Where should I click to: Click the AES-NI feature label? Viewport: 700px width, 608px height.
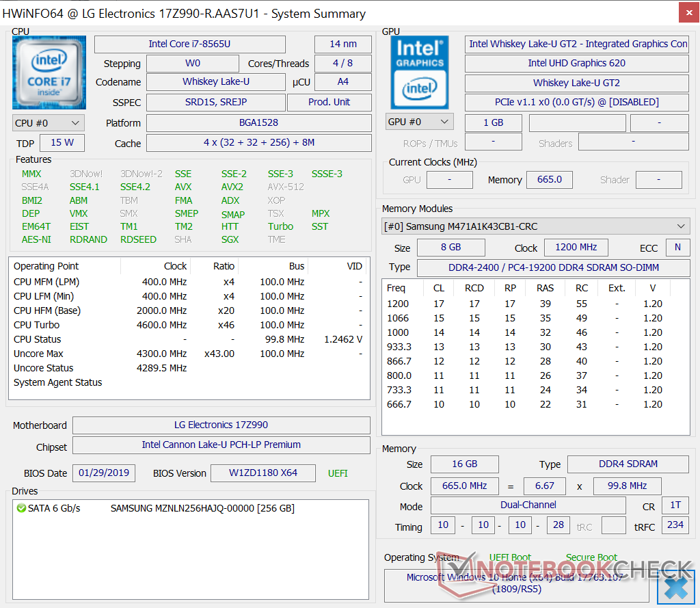coord(37,239)
